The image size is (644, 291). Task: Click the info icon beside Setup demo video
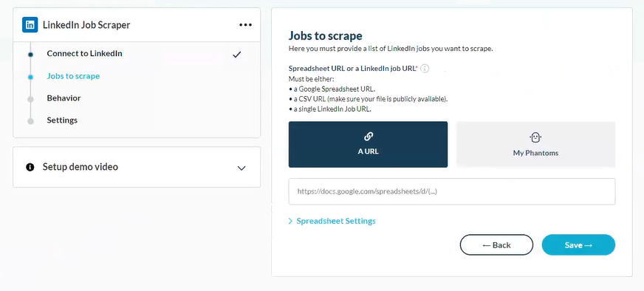pyautogui.click(x=30, y=167)
